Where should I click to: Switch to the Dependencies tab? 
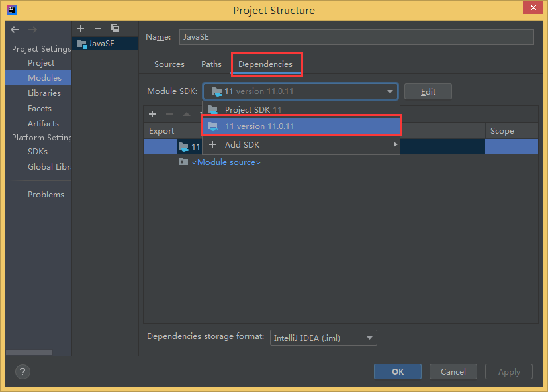[265, 64]
